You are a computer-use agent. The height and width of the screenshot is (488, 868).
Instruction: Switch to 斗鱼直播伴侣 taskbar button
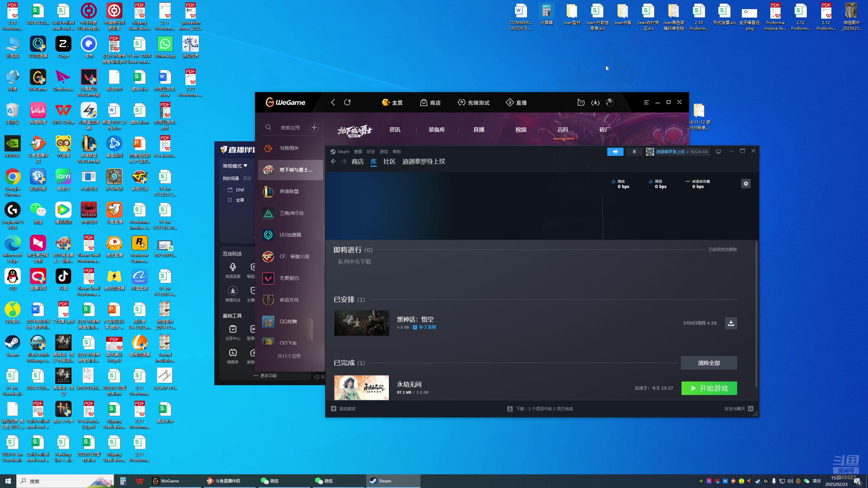(230, 481)
